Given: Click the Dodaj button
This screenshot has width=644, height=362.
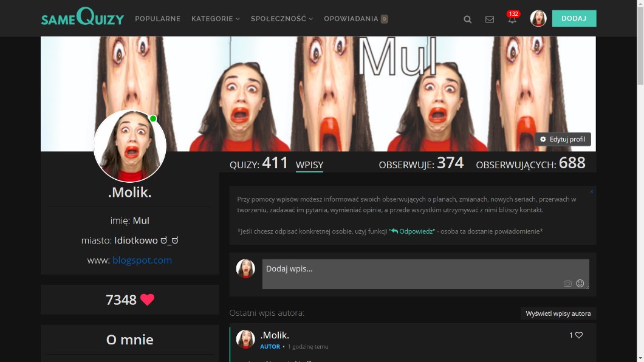Looking at the screenshot, I should (574, 18).
